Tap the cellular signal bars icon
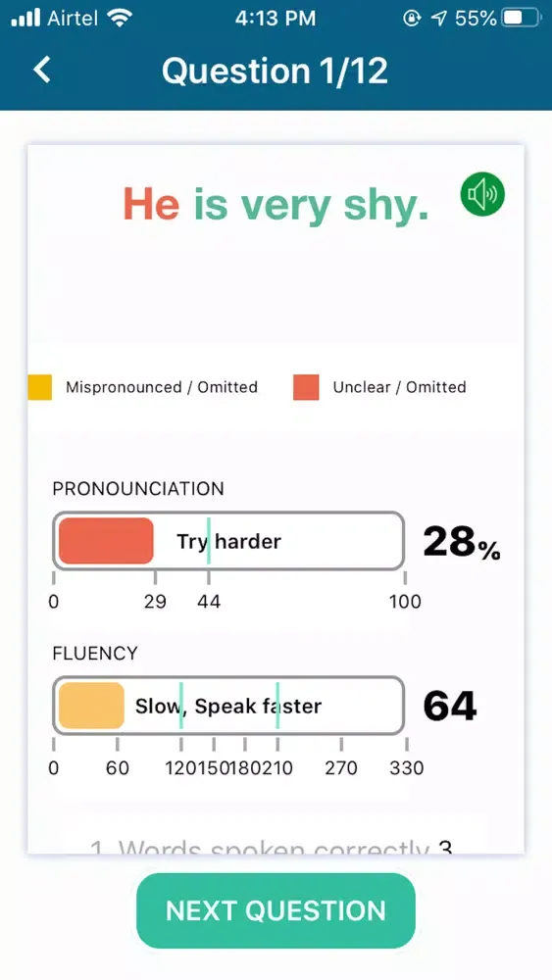Image resolution: width=552 pixels, height=980 pixels. [25, 18]
